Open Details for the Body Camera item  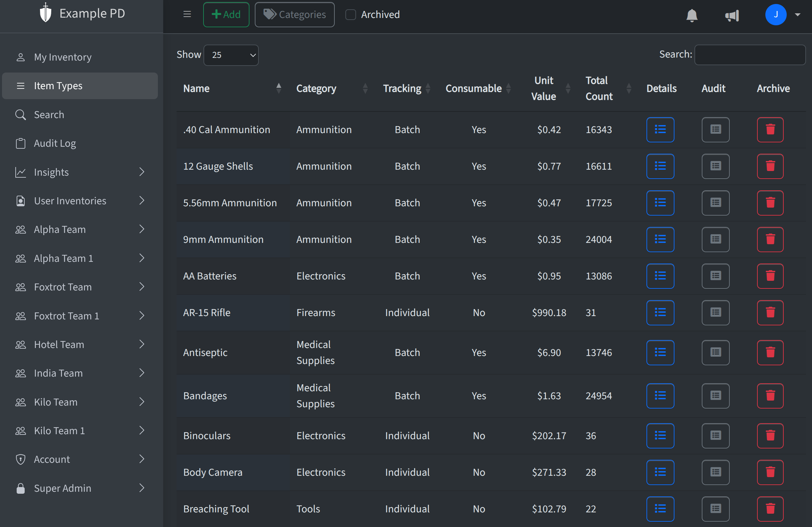pos(660,472)
